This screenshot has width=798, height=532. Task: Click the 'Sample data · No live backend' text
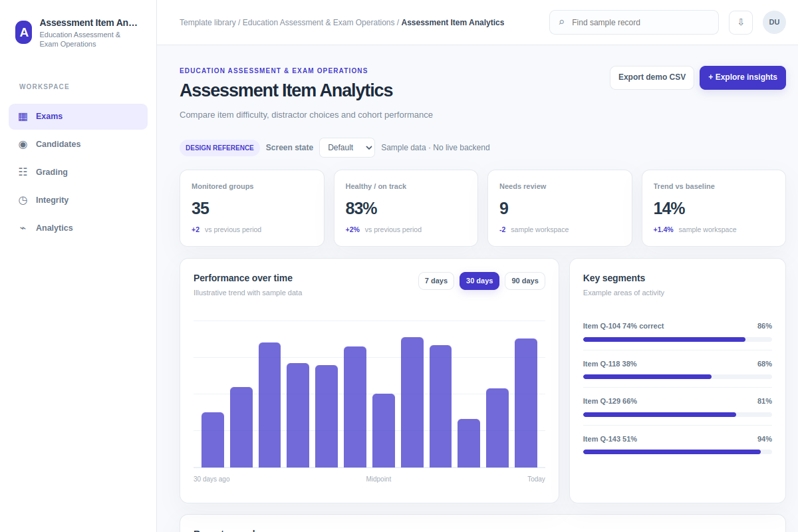point(436,148)
